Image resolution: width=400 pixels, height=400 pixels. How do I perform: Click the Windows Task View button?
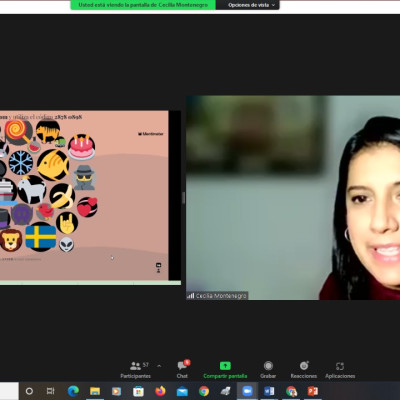point(51,391)
